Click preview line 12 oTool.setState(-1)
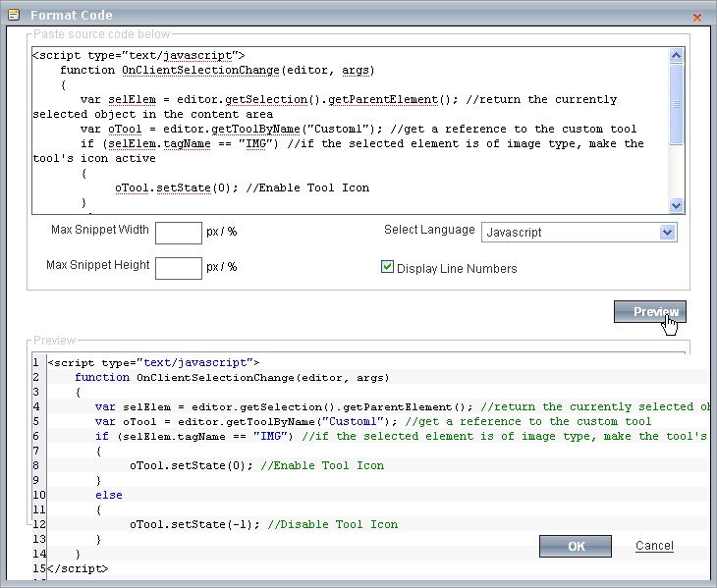The width and height of the screenshot is (717, 588). 264,524
